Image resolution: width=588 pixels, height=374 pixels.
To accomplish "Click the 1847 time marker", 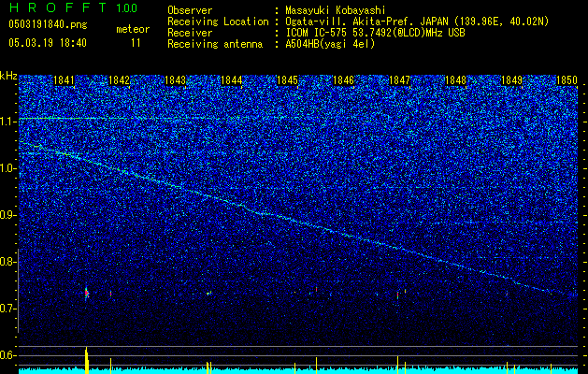I will (x=400, y=80).
